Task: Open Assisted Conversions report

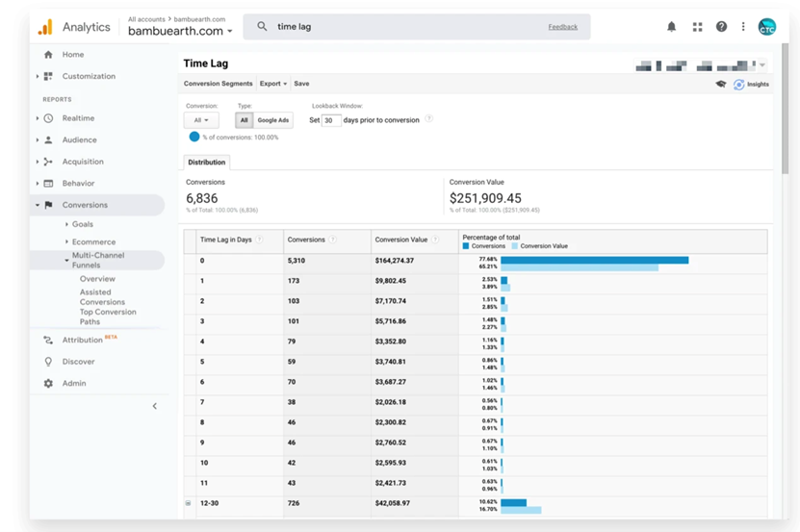Action: pos(102,297)
